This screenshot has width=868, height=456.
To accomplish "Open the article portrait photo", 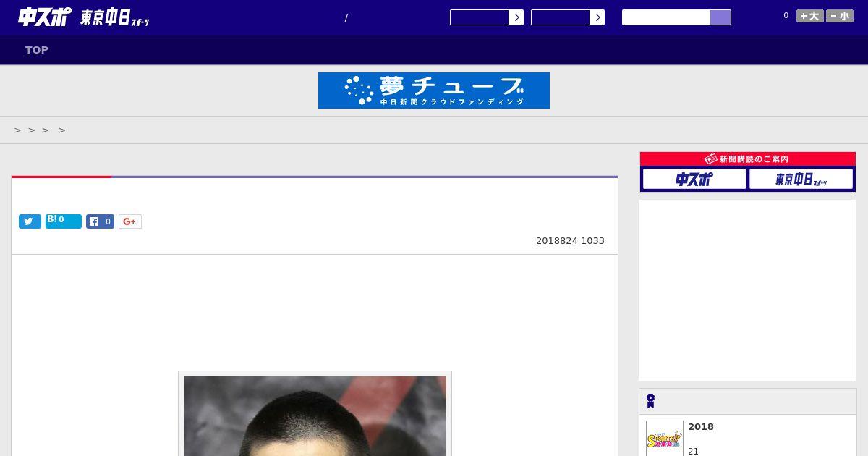I will [315, 416].
